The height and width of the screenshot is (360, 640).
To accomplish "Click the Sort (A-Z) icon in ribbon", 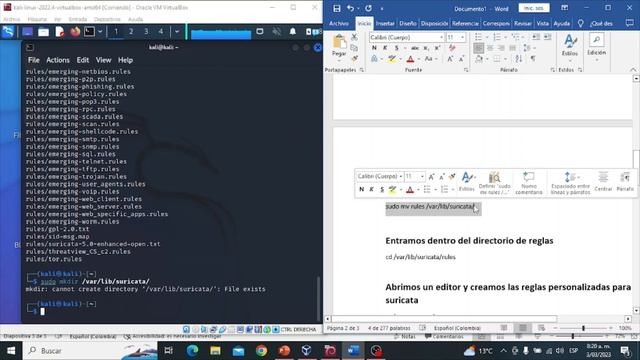I will 519,59.
